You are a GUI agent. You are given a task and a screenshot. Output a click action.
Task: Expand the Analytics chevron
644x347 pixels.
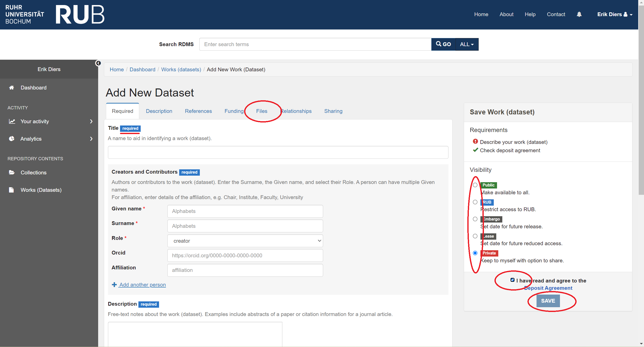pos(91,139)
